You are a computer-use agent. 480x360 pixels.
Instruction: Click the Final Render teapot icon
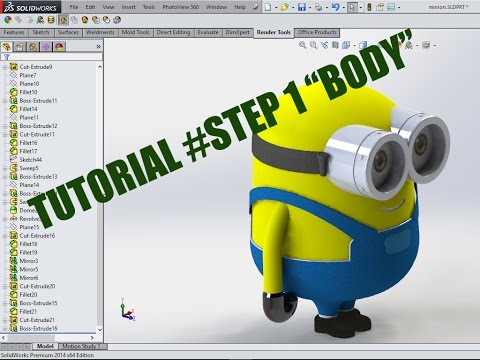[x=85, y=20]
